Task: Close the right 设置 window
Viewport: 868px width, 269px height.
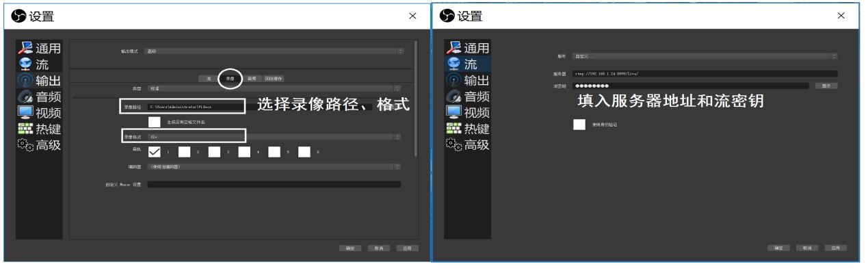Action: (x=841, y=16)
